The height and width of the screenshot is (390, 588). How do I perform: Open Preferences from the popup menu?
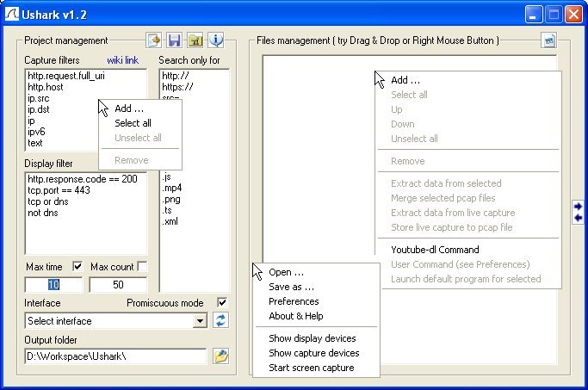(294, 301)
